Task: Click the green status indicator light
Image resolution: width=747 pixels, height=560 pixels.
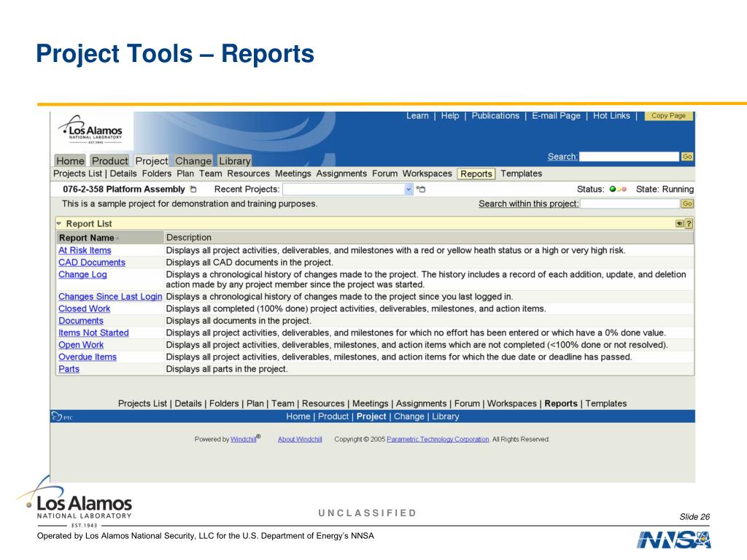Action: click(613, 189)
